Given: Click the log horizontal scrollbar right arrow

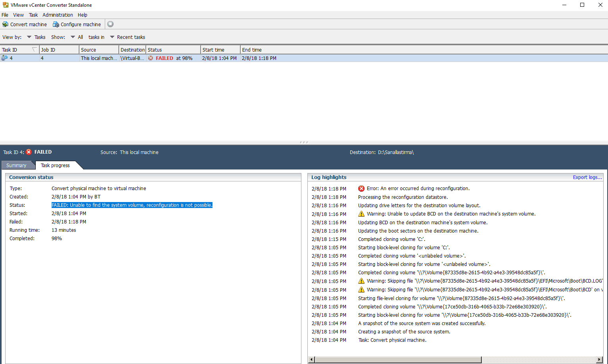Looking at the screenshot, I should point(599,359).
